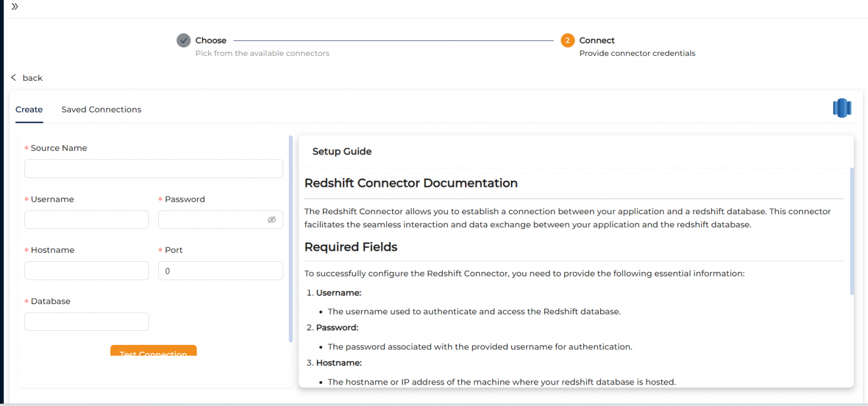Click inside the Password input field
The width and height of the screenshot is (868, 406).
coord(215,219)
